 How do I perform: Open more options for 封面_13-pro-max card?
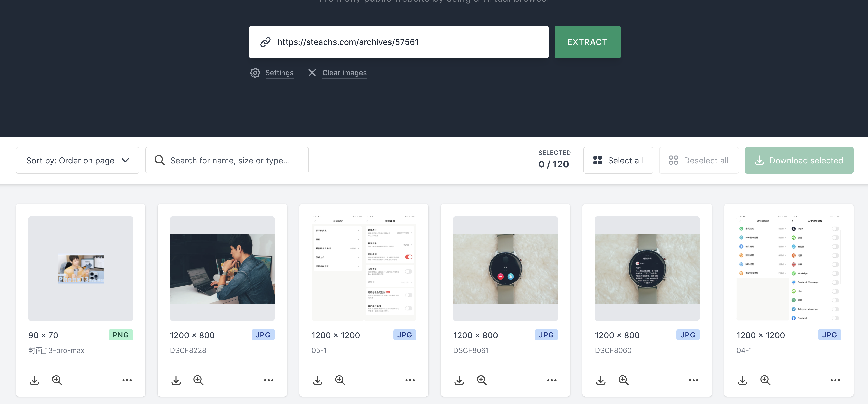tap(127, 380)
